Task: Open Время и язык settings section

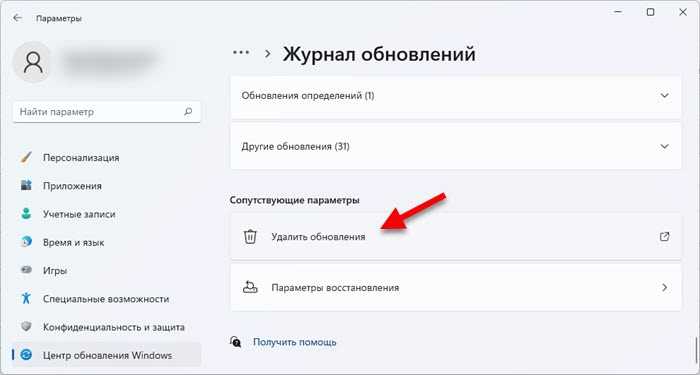Action: 107,242
